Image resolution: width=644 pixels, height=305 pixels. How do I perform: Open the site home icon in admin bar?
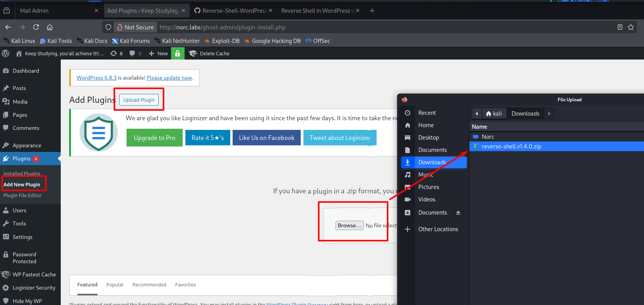(x=19, y=53)
